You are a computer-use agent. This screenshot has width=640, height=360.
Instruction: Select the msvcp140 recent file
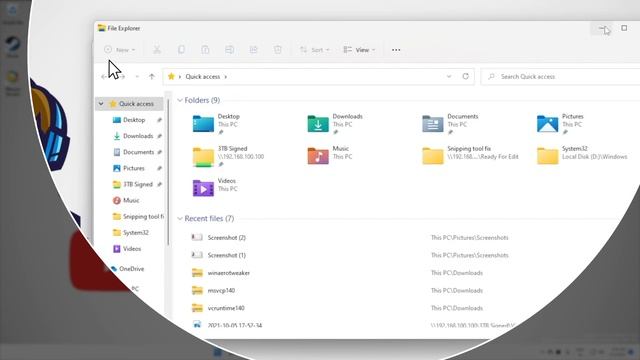pos(221,291)
